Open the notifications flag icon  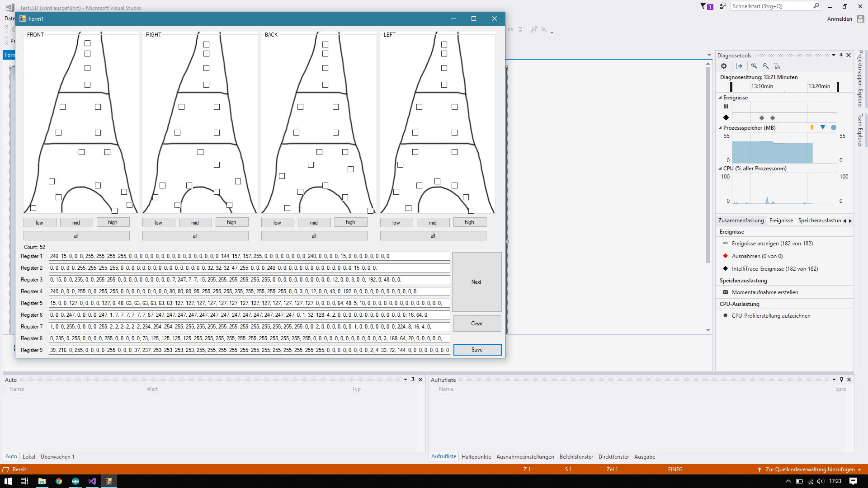707,6
